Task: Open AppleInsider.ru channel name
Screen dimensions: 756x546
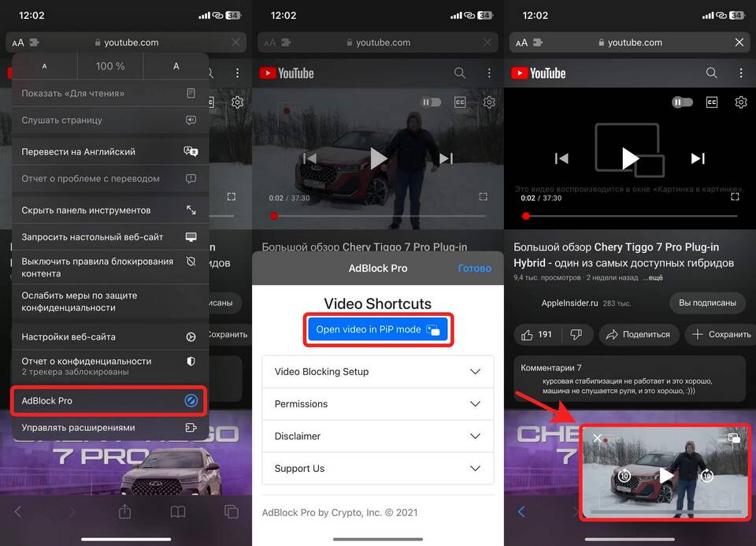Action: tap(569, 303)
